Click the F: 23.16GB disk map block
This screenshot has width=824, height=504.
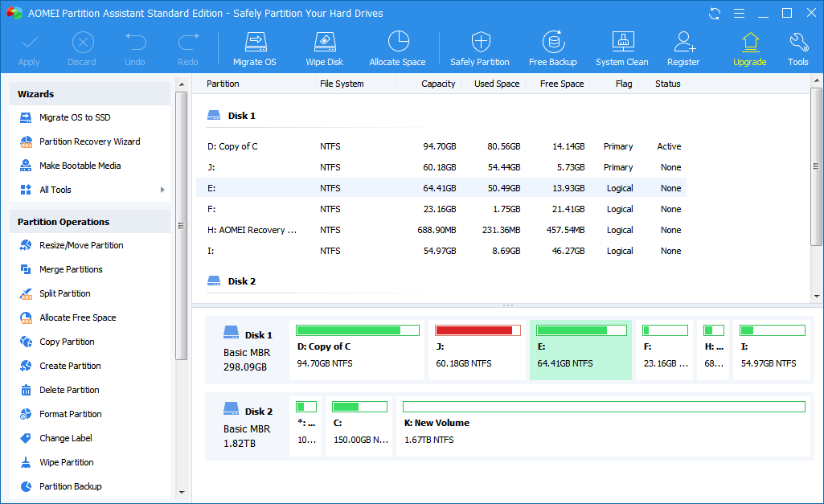click(665, 350)
